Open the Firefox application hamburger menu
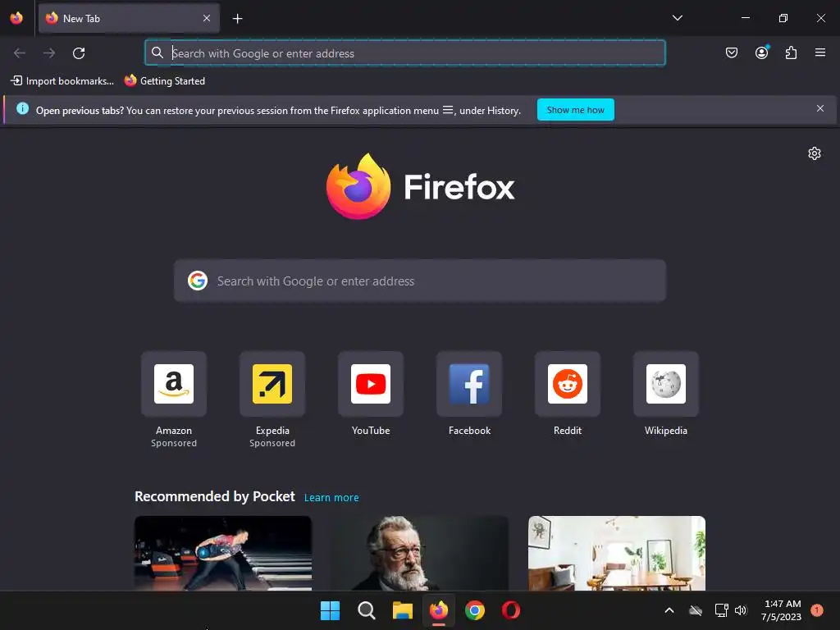This screenshot has height=630, width=840. tap(820, 52)
